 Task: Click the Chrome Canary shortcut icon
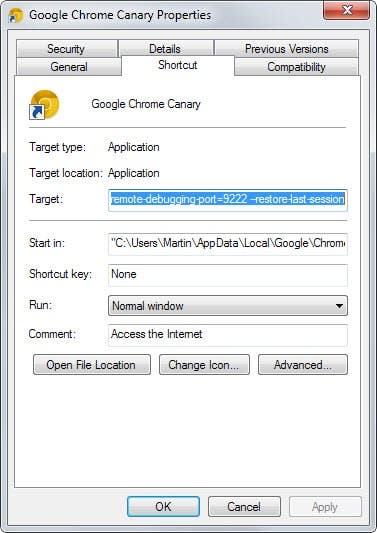click(x=45, y=104)
